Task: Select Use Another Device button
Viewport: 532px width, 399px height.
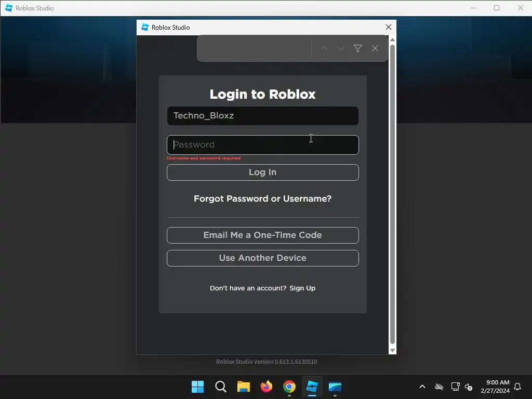Action: pyautogui.click(x=262, y=258)
